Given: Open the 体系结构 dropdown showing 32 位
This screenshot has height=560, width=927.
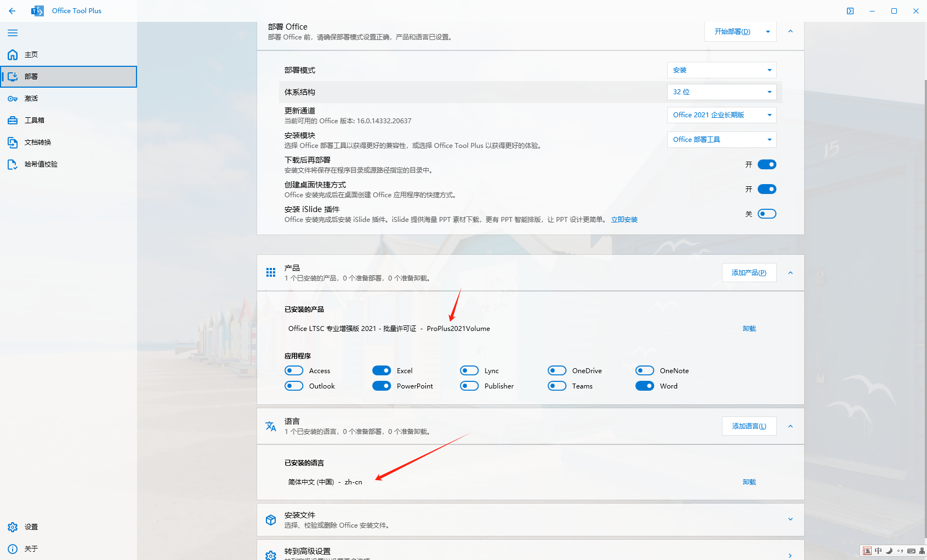Looking at the screenshot, I should 722,92.
